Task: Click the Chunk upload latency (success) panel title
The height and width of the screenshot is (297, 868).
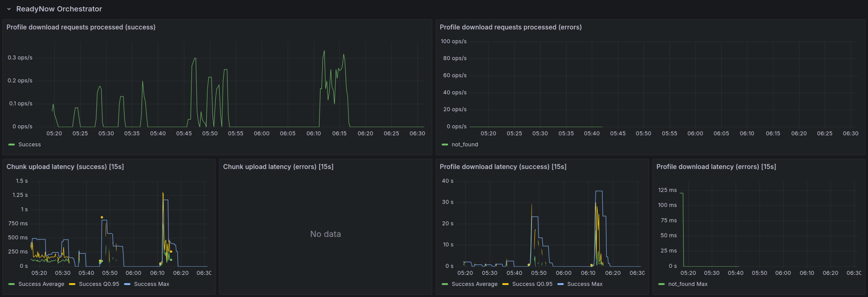Action: pos(65,166)
